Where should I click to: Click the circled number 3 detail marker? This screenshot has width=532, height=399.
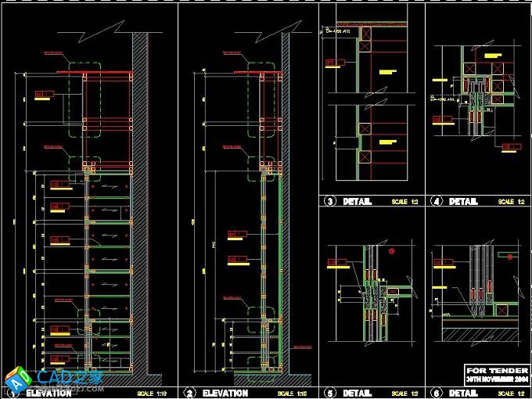coord(329,202)
